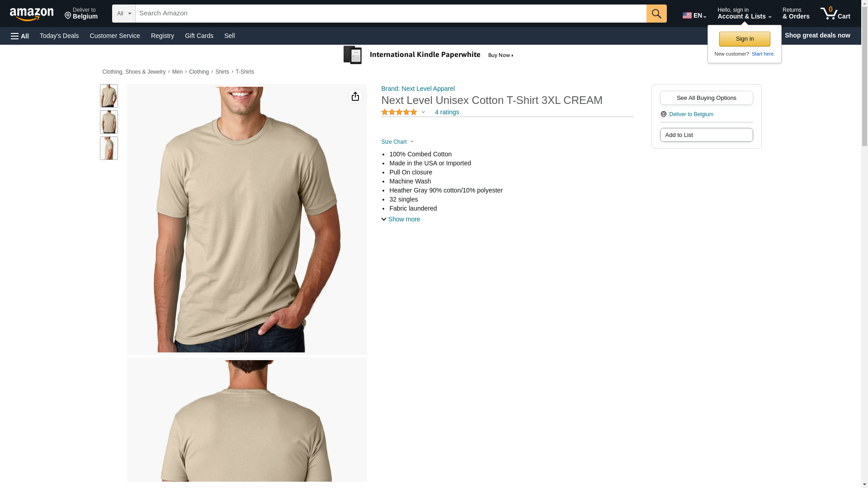Click See All Buying Options
Viewport: 868px width, 488px height.
click(706, 98)
